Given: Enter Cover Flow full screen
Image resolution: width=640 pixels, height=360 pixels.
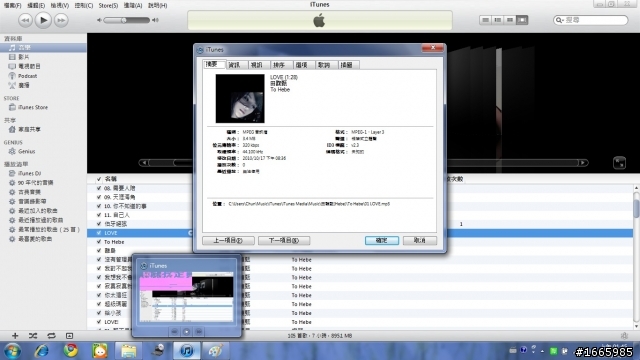Looking at the screenshot, I should (x=619, y=163).
